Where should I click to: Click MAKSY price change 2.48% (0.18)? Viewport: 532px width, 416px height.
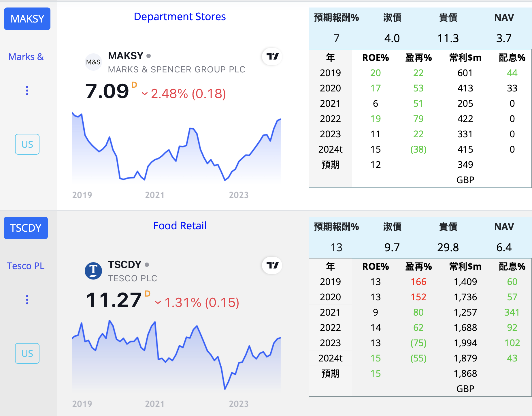click(184, 94)
